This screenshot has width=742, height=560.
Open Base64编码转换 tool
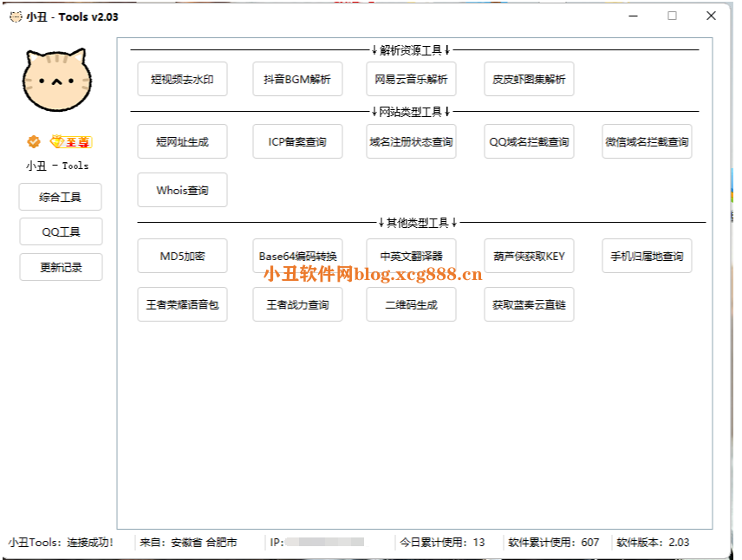pos(297,256)
